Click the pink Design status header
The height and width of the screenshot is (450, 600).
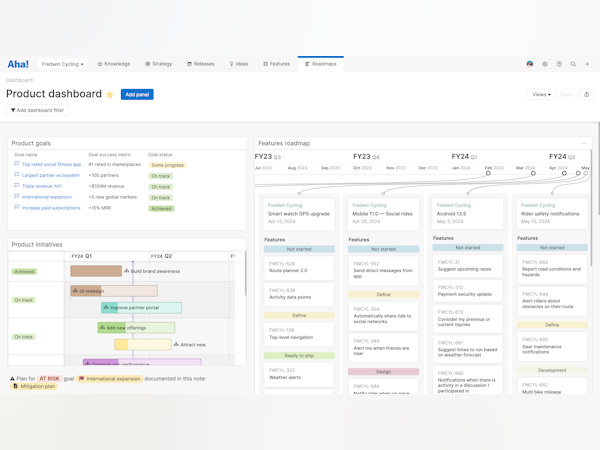(x=383, y=372)
